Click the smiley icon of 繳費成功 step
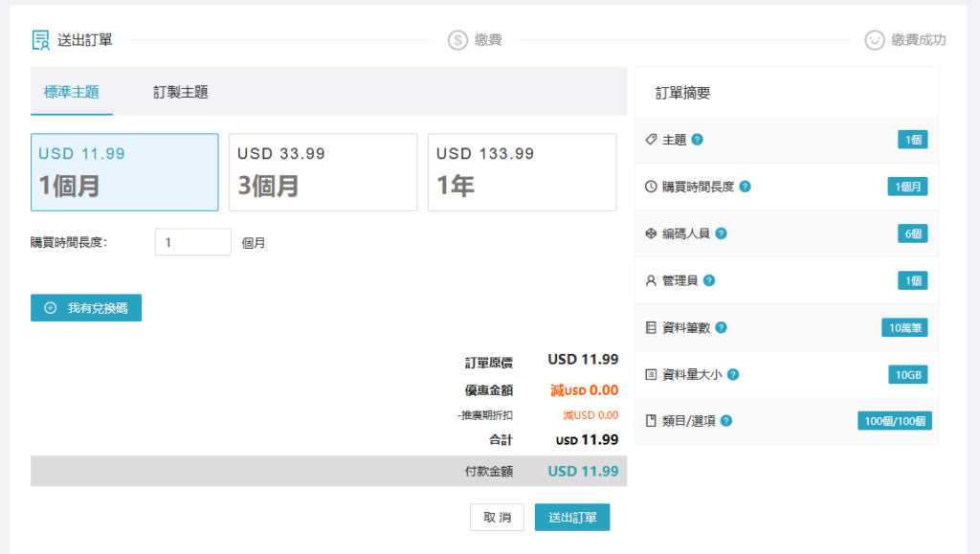 [x=874, y=40]
